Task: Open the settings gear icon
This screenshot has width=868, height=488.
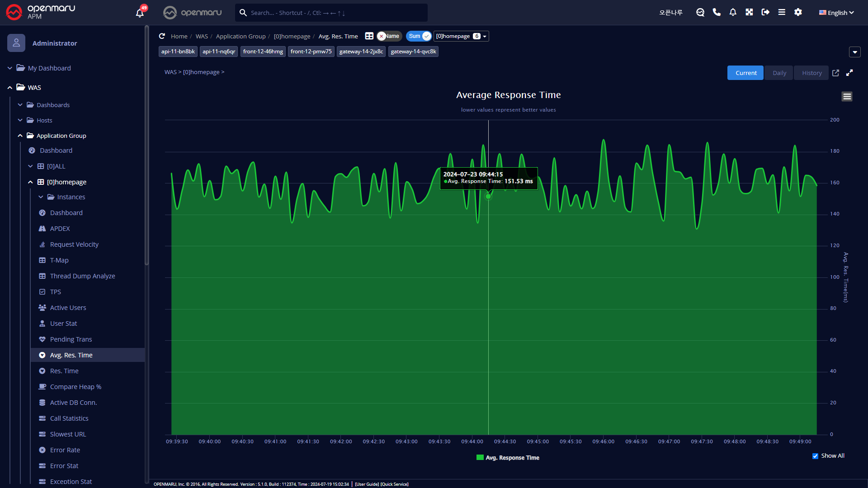Action: click(x=798, y=12)
